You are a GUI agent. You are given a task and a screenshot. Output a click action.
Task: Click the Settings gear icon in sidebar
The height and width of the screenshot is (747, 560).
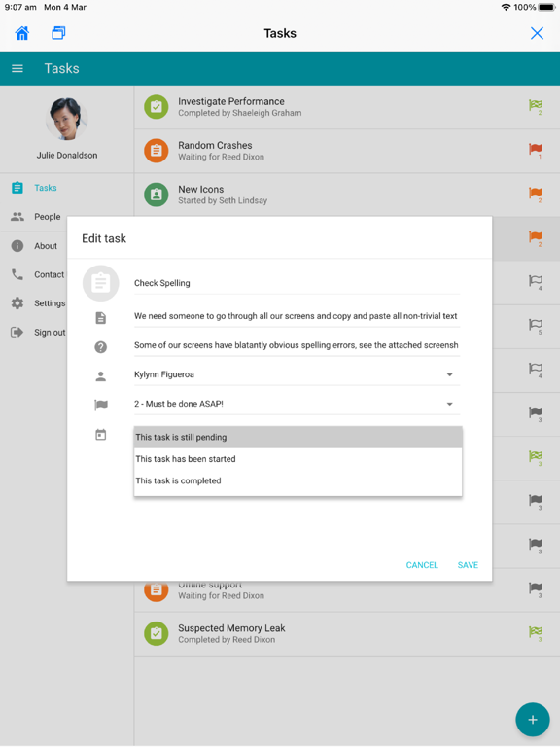[17, 303]
